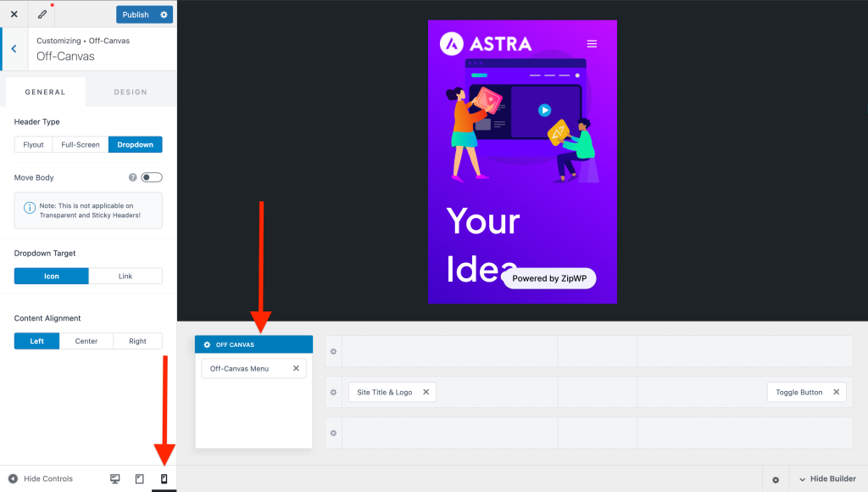Image resolution: width=868 pixels, height=492 pixels.
Task: Toggle the Move Body switch
Action: pyautogui.click(x=152, y=177)
